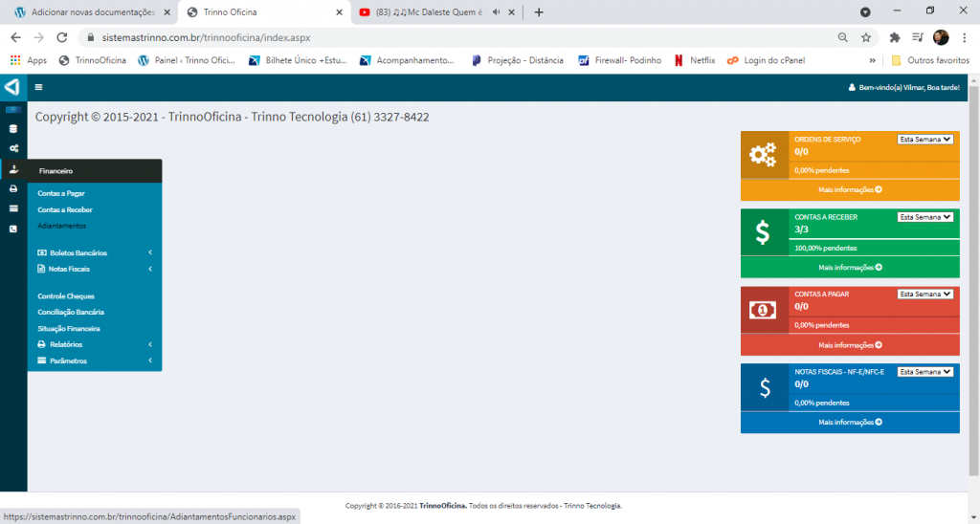Open the TrinnoOficina bookmark
The image size is (980, 524).
pyautogui.click(x=93, y=60)
